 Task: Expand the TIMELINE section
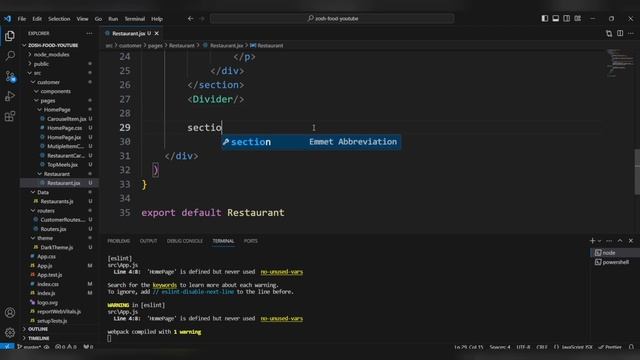pos(39,338)
